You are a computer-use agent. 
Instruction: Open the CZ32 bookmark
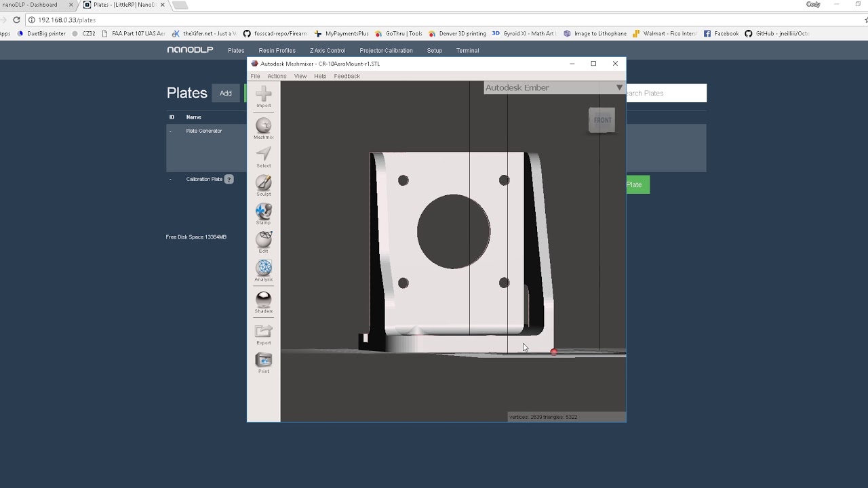click(x=83, y=33)
